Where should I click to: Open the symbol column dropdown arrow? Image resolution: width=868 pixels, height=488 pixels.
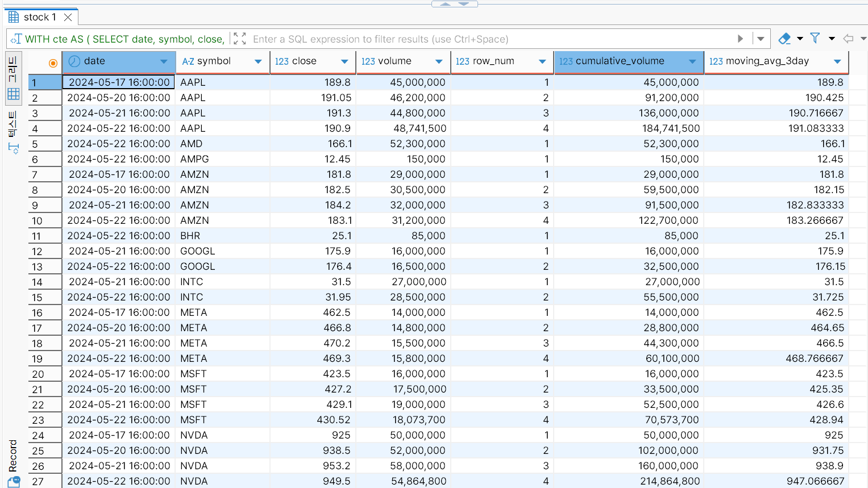[258, 61]
